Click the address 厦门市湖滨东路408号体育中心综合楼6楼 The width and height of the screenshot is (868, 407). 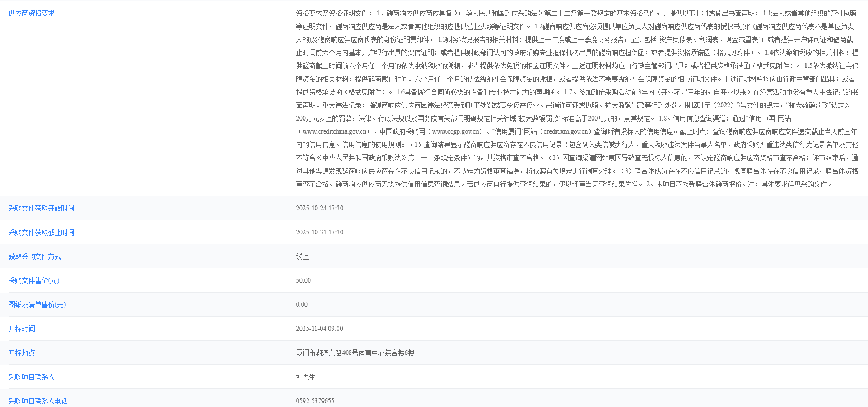pos(355,353)
